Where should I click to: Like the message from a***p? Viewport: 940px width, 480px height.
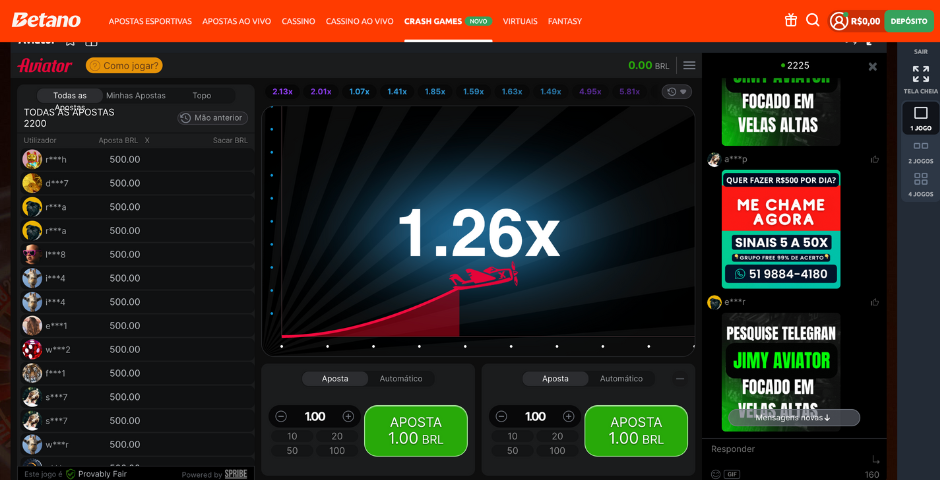click(x=875, y=159)
